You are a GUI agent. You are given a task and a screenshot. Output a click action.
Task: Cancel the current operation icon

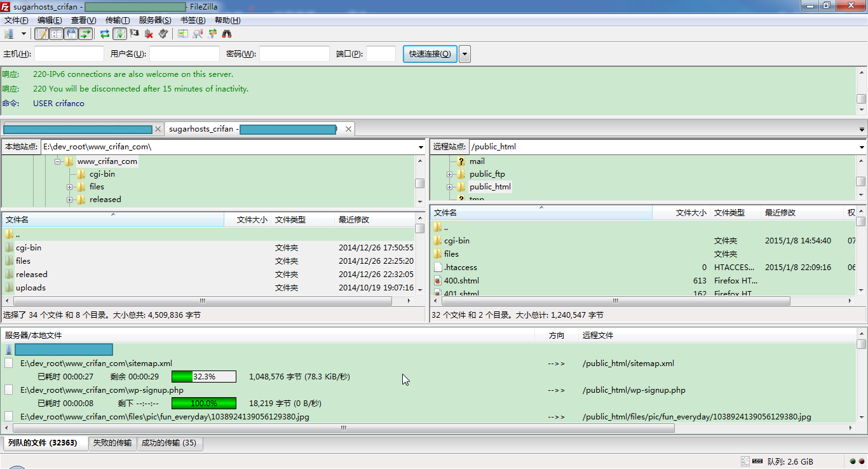pyautogui.click(x=134, y=34)
